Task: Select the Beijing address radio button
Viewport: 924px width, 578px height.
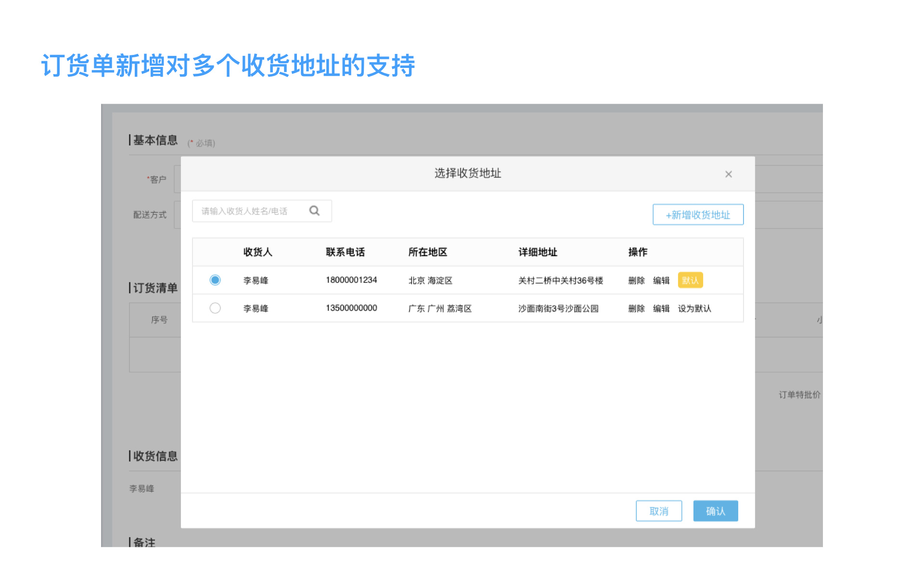Action: tap(215, 280)
